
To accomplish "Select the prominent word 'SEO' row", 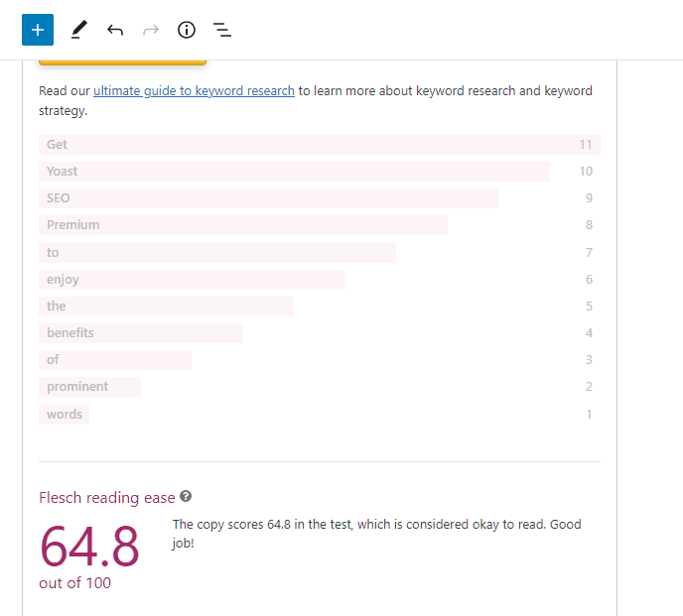I will coord(320,198).
